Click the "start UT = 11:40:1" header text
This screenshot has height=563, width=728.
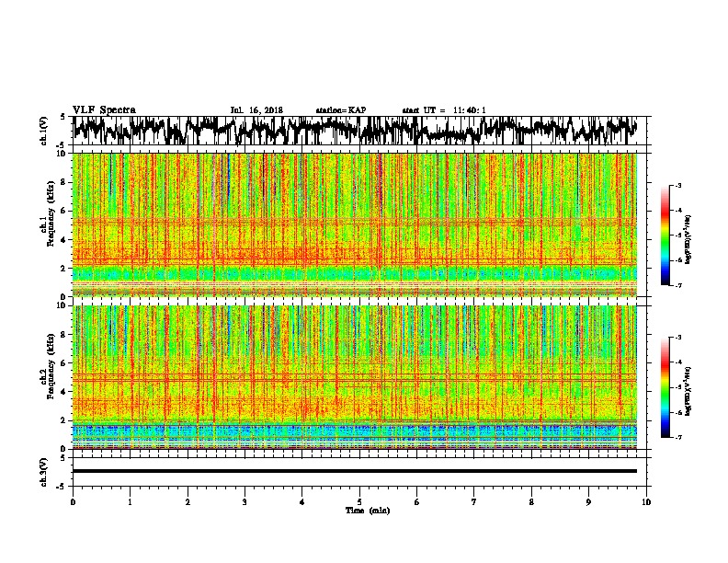pyautogui.click(x=444, y=110)
